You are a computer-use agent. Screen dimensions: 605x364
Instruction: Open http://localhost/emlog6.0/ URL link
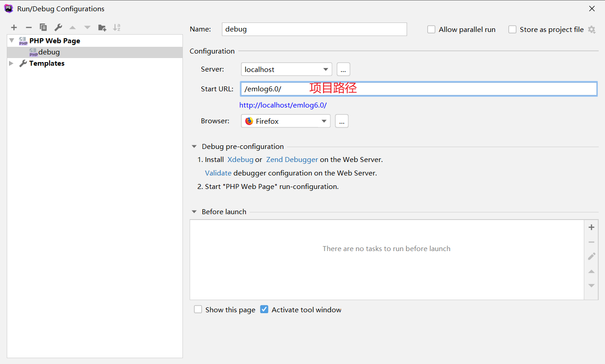pyautogui.click(x=283, y=105)
